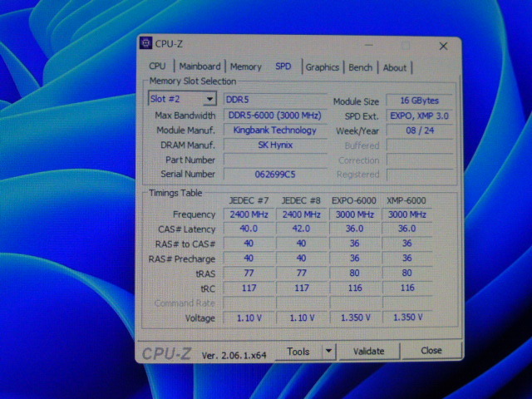Click the EXPO-6000 CAS latency 36.0
This screenshot has width=532, height=399.
coord(355,229)
